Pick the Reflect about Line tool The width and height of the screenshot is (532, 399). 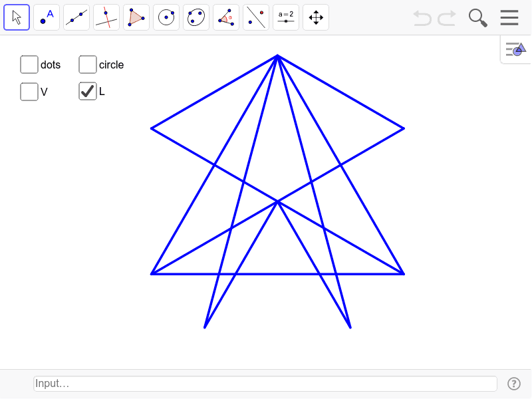click(x=255, y=17)
